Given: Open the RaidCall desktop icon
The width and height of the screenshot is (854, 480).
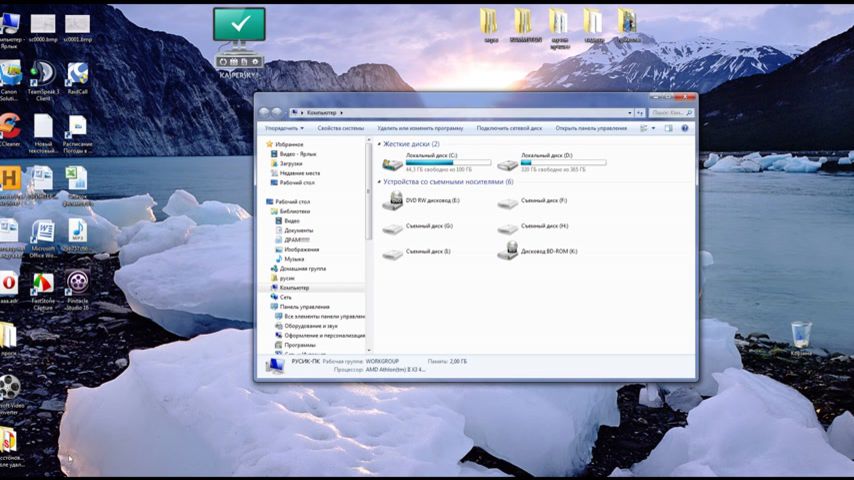Looking at the screenshot, I should [77, 78].
